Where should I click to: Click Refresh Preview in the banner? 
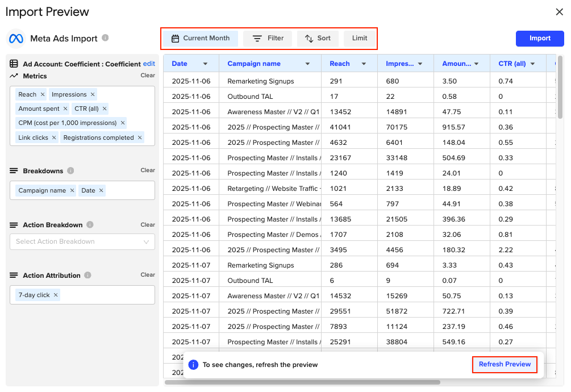[504, 365]
